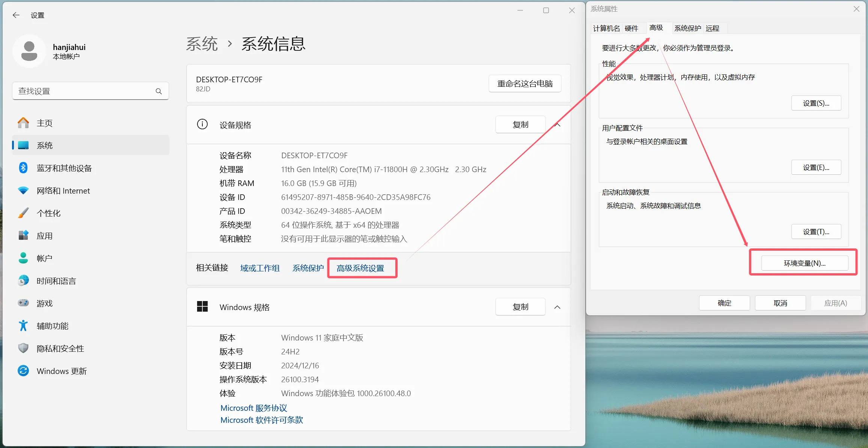Screen dimensions: 868x448
Task: Minimize the Settings window
Action: 520,11
